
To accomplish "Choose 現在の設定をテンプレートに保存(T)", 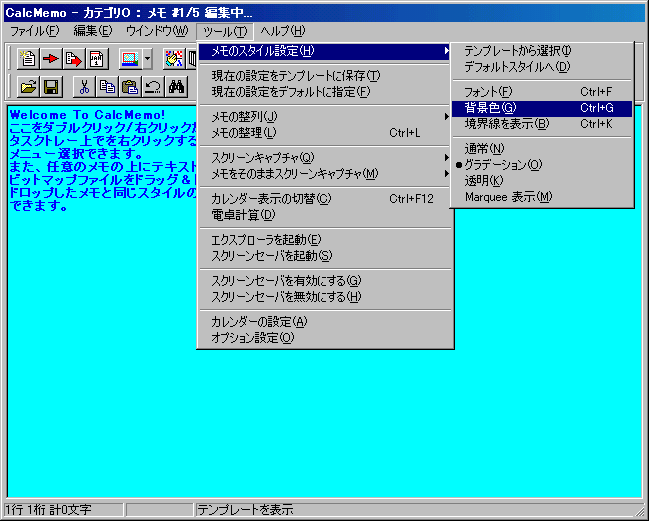I will point(325,76).
